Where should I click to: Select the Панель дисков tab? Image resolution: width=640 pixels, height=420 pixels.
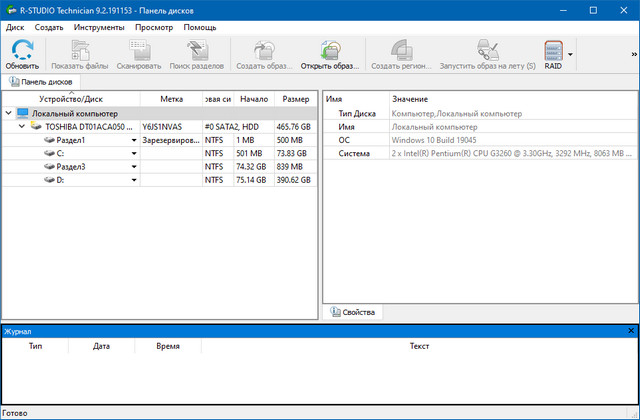coord(40,82)
